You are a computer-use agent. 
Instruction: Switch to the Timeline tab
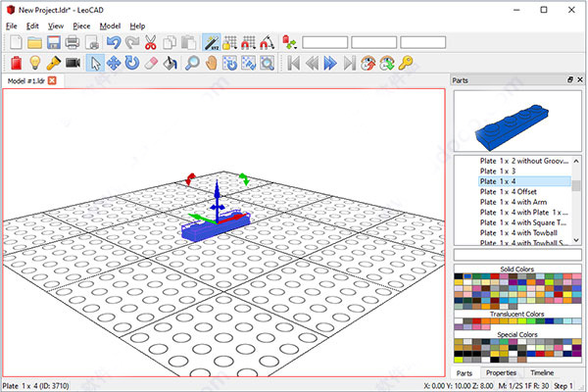[544, 373]
